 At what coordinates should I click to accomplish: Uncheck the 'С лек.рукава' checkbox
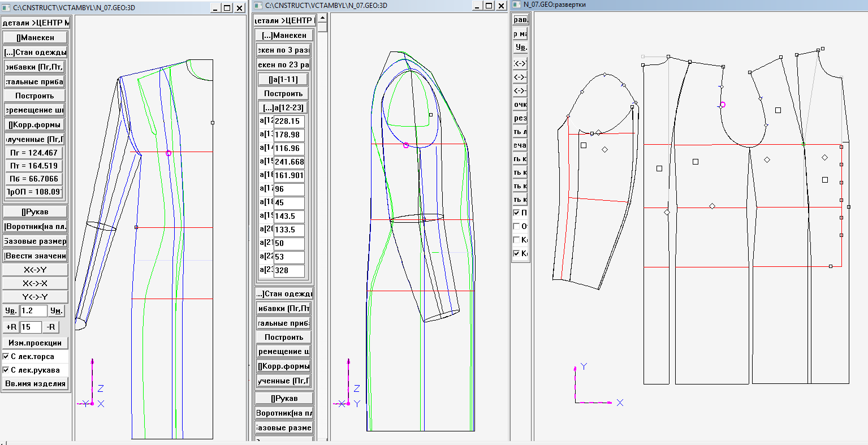(x=6, y=370)
